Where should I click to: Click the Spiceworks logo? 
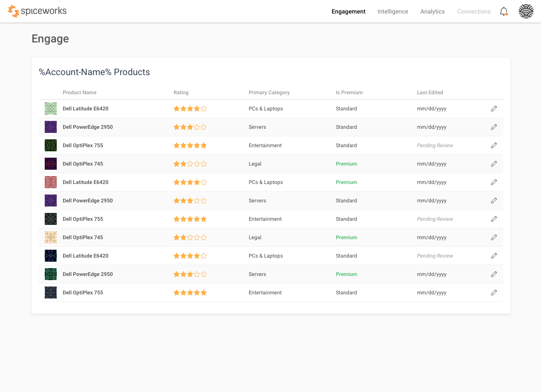tap(37, 11)
